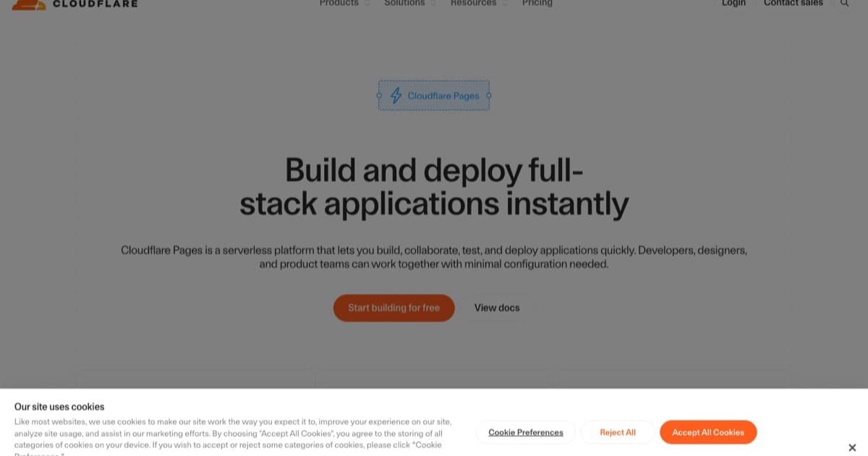This screenshot has width=868, height=456.
Task: Open the Pricing page
Action: coord(537,3)
